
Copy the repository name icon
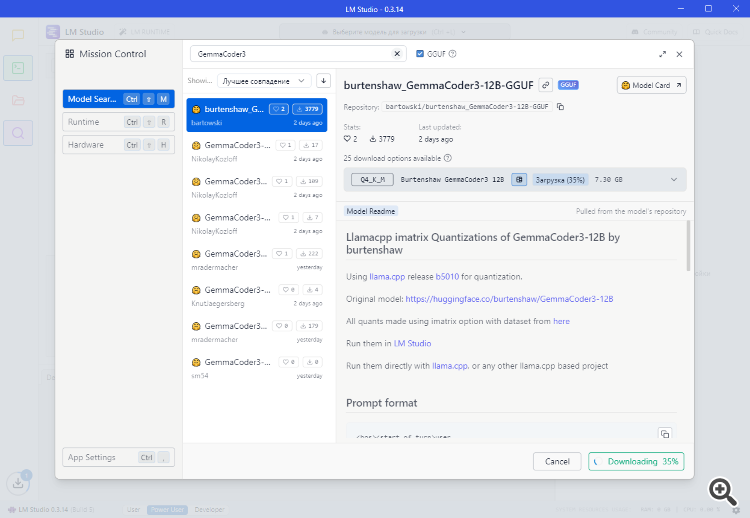point(561,107)
